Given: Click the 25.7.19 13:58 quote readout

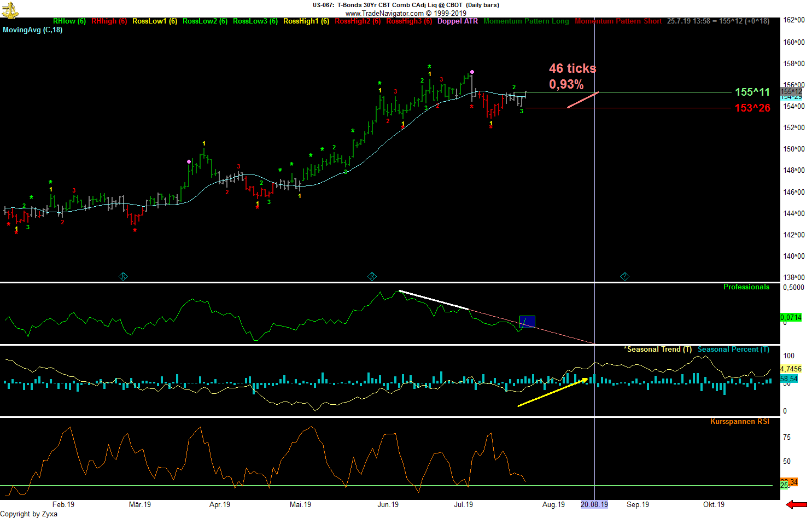Looking at the screenshot, I should (x=718, y=21).
